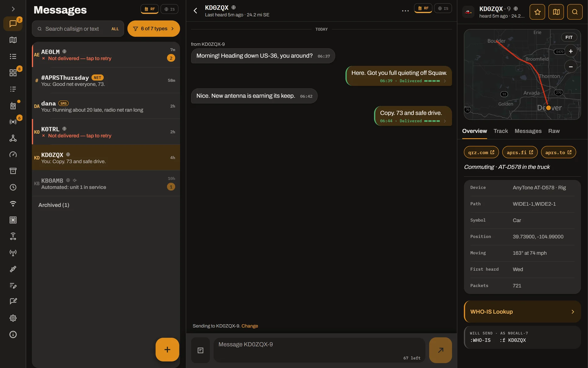Open the wifi signal sidebar icon

13,204
